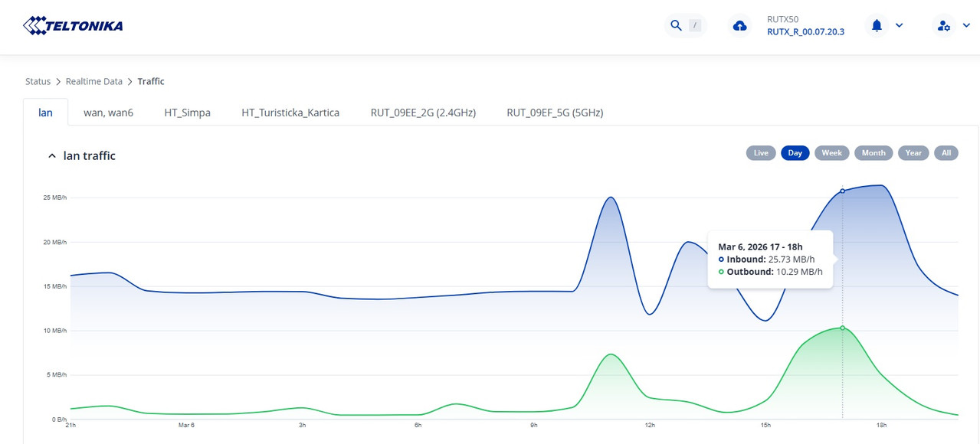Image resolution: width=980 pixels, height=444 pixels.
Task: Select the Traffic breadcrumb
Action: pyautogui.click(x=151, y=81)
